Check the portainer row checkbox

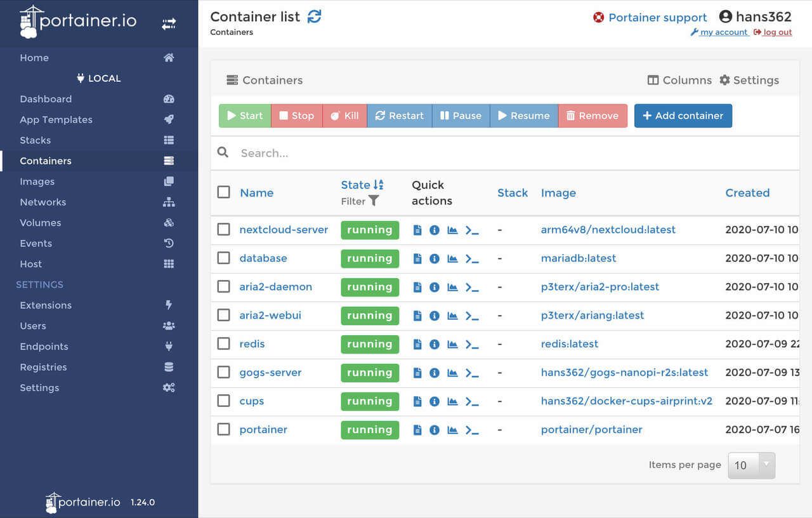[x=223, y=429]
